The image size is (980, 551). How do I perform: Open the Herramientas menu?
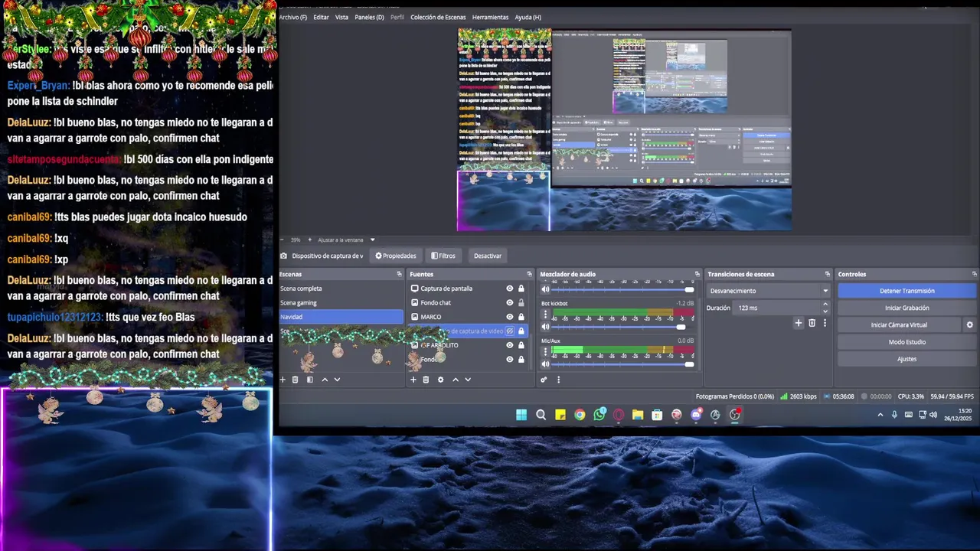click(x=490, y=17)
